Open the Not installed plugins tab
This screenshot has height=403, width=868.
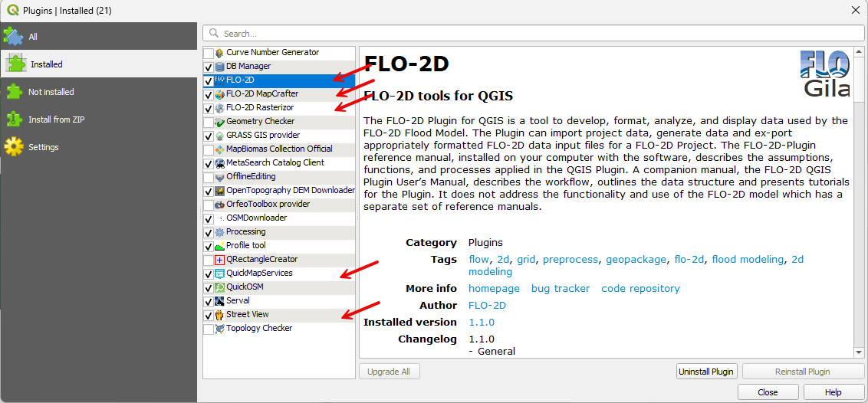click(x=51, y=92)
